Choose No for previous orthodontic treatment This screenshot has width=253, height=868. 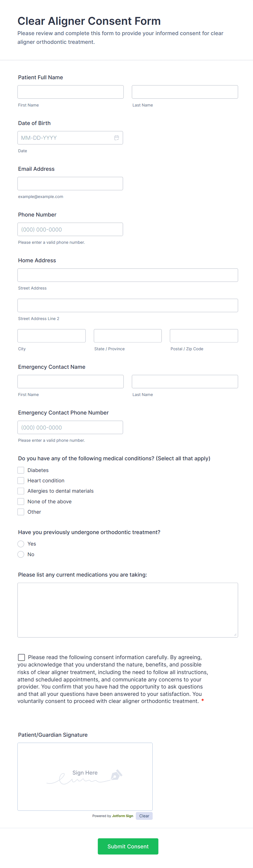(21, 554)
